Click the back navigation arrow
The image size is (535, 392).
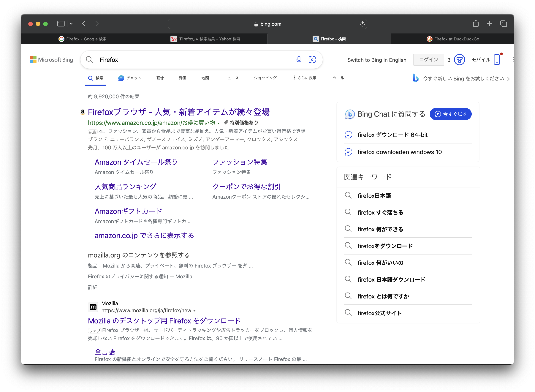click(84, 23)
